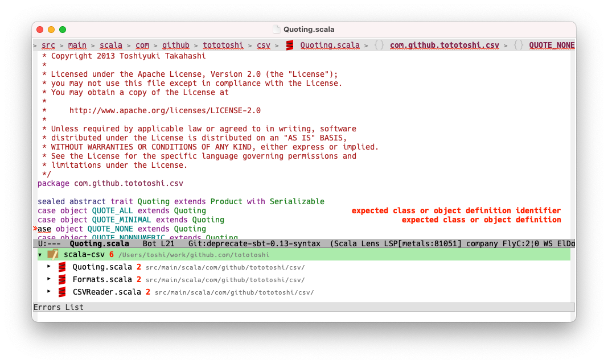The height and width of the screenshot is (364, 608).
Task: Click the U:--- buffer status indicator
Action: (50, 243)
